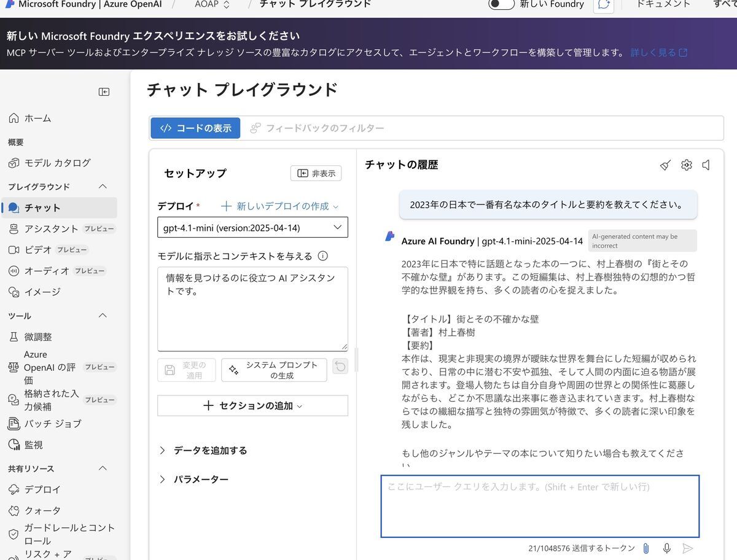Viewport: 737px width, 560px height.
Task: Click Microsoft Foundry | Azure OpenAI breadcrumb
Action: [91, 4]
